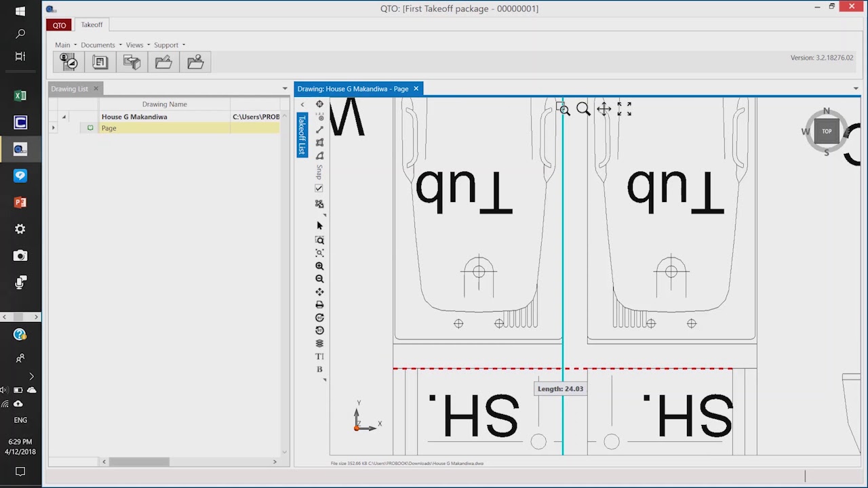Switch to the QTO tab
Image resolution: width=868 pixels, height=488 pixels.
pos(59,25)
